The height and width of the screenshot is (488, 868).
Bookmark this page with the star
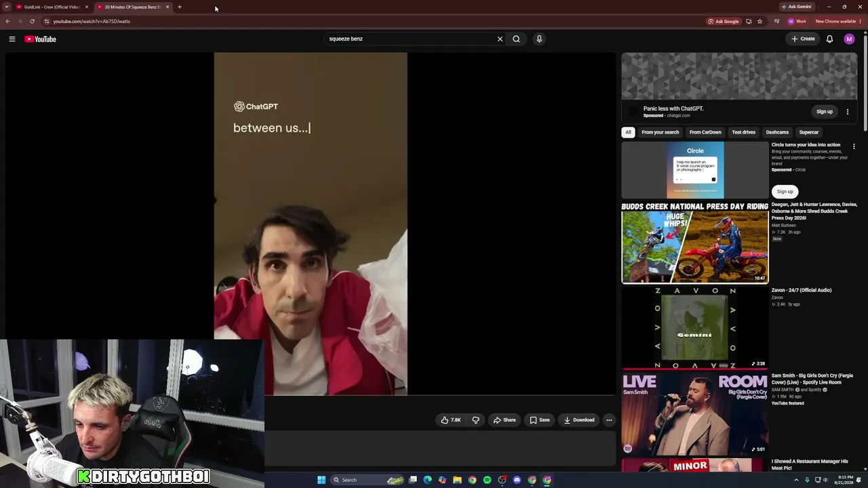click(759, 21)
